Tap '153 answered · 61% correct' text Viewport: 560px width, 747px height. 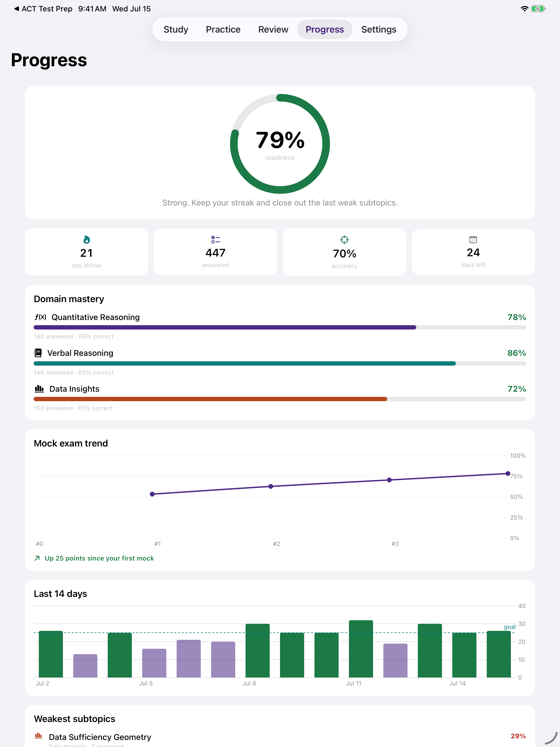[x=73, y=408]
